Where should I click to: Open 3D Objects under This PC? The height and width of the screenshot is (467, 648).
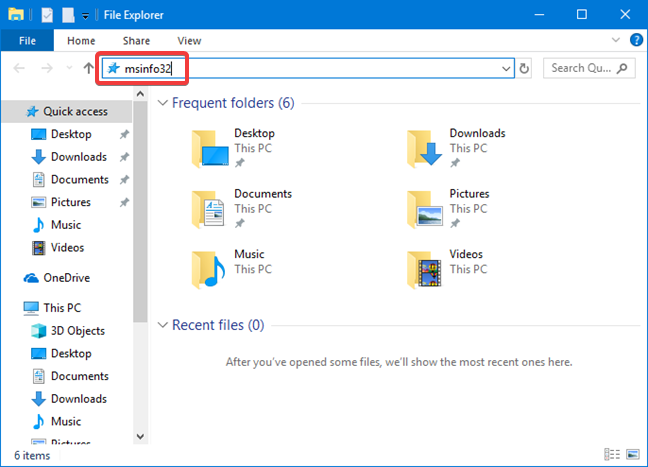click(78, 331)
